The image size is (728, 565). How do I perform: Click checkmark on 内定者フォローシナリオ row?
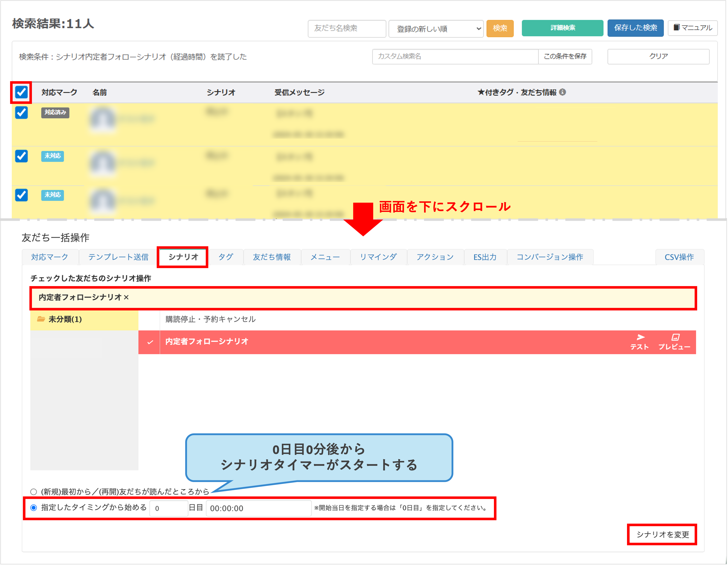pos(150,342)
